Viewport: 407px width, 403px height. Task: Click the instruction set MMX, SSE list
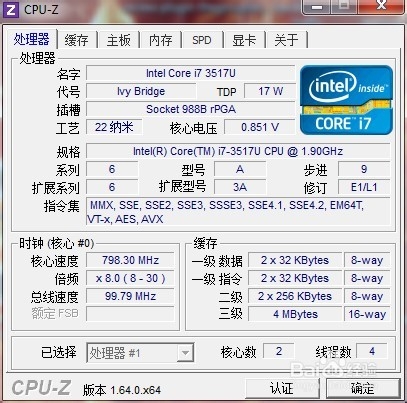[x=238, y=212]
